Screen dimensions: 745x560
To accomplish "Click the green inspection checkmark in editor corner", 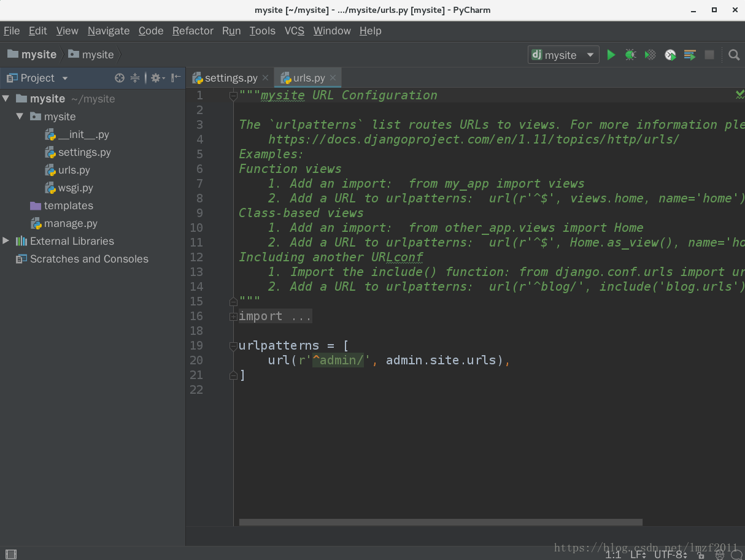I will coord(740,94).
